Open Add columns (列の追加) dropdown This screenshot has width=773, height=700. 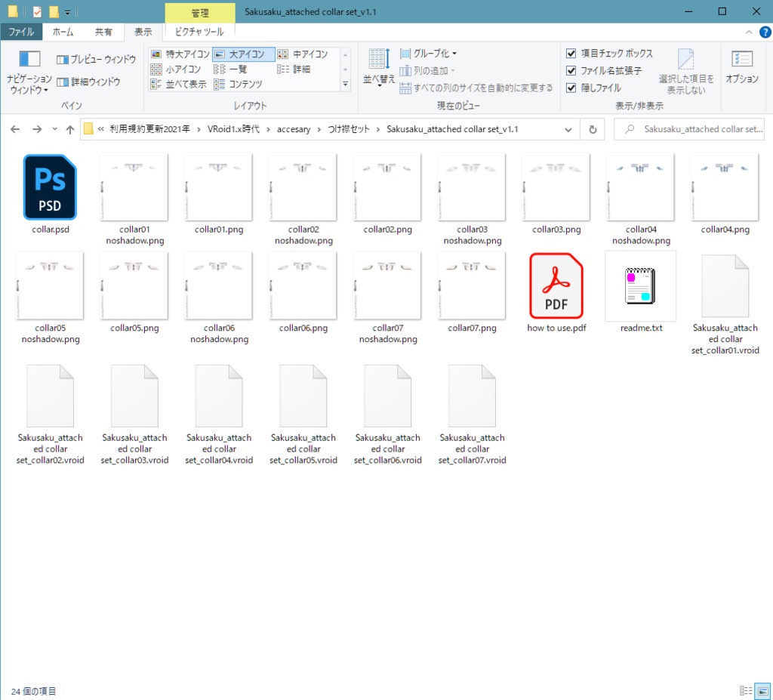click(427, 70)
